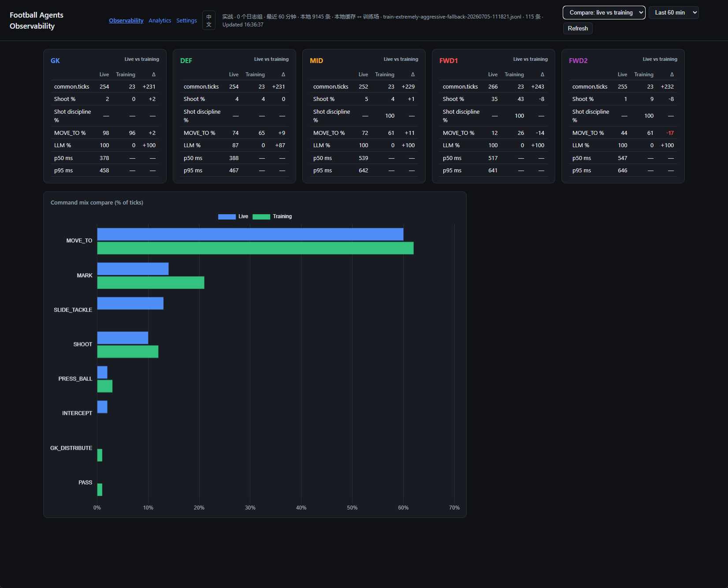This screenshot has height=588, width=728.
Task: Click the blue Live SHOOT bar
Action: [123, 338]
